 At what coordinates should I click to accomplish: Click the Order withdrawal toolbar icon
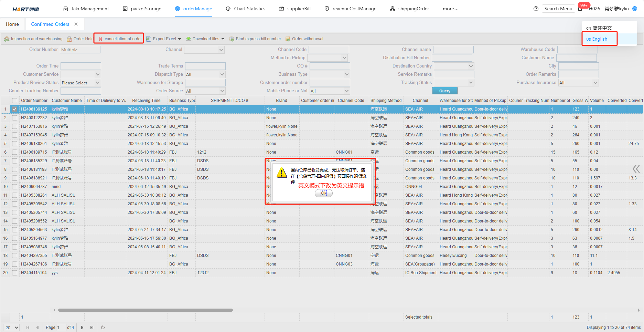coord(288,39)
